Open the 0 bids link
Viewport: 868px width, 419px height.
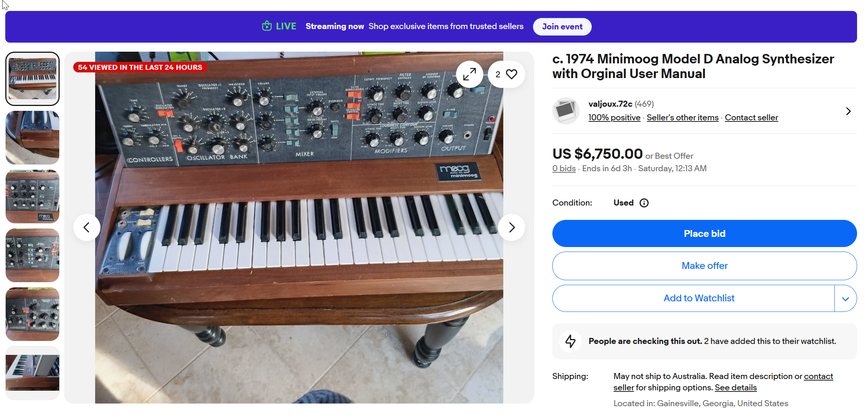564,169
